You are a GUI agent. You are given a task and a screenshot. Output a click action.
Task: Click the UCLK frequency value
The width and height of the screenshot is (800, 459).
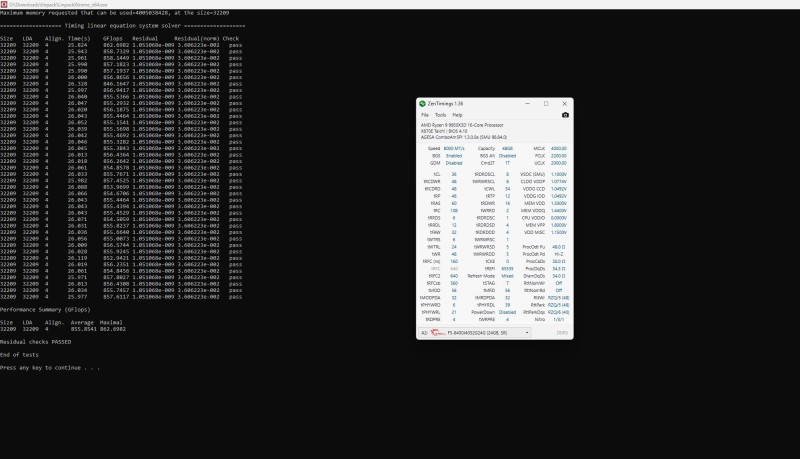point(559,163)
